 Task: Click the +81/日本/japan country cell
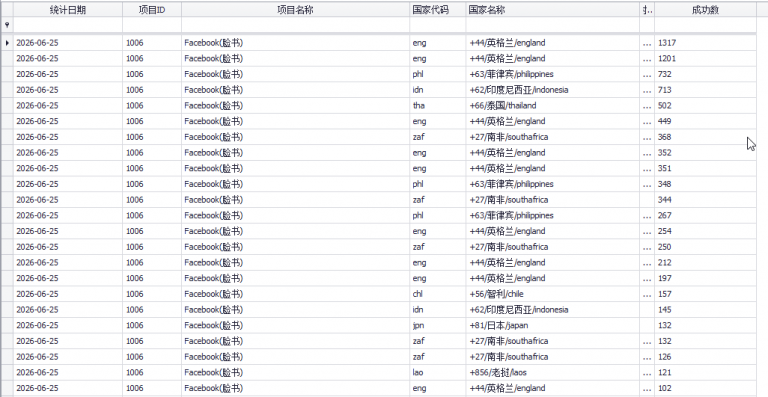tap(552, 326)
